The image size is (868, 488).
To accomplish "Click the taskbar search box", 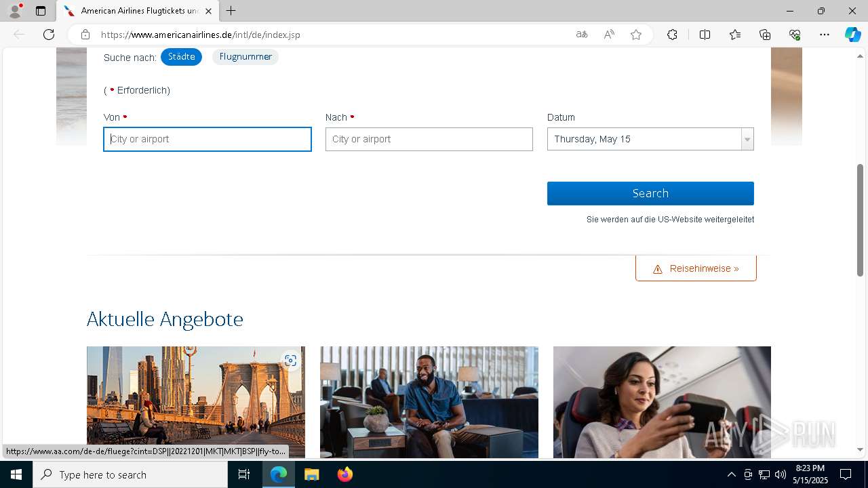I will click(x=130, y=474).
